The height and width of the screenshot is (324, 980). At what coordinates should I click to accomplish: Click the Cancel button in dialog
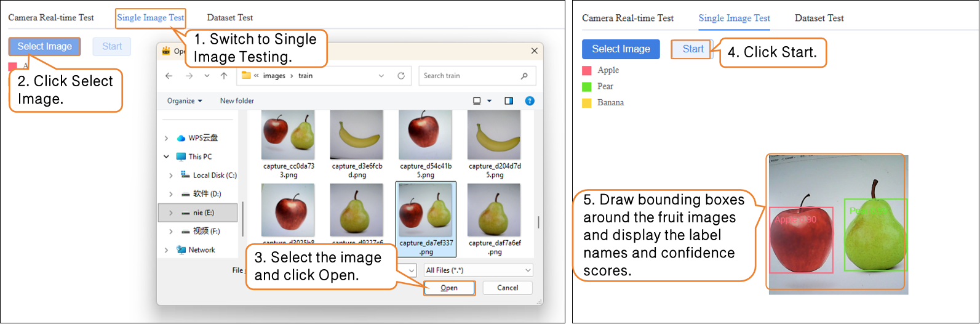(508, 288)
